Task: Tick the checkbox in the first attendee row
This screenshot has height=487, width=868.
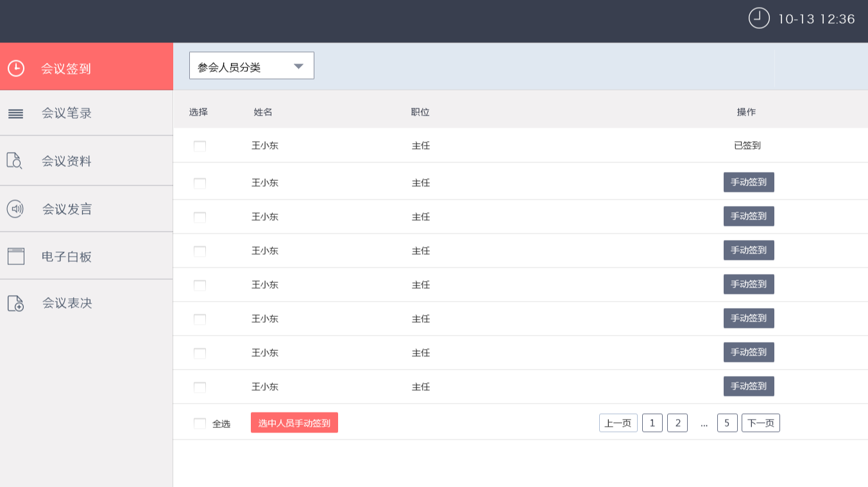Action: click(x=200, y=146)
